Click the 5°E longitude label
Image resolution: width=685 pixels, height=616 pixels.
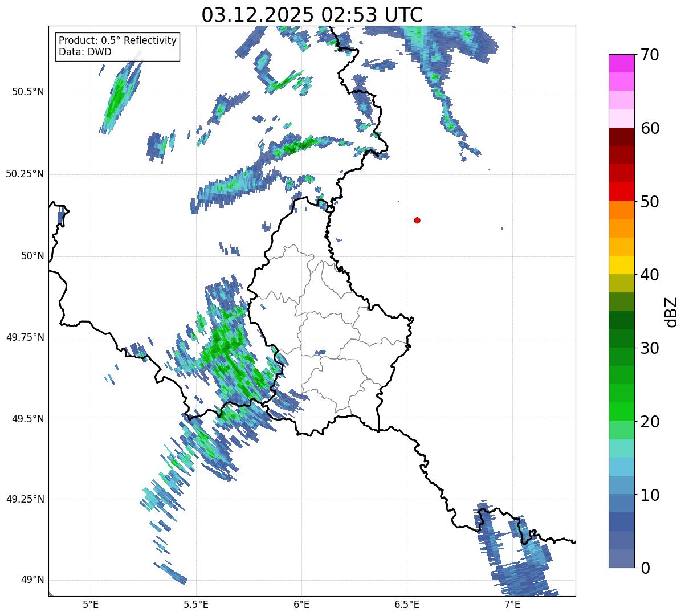point(91,604)
